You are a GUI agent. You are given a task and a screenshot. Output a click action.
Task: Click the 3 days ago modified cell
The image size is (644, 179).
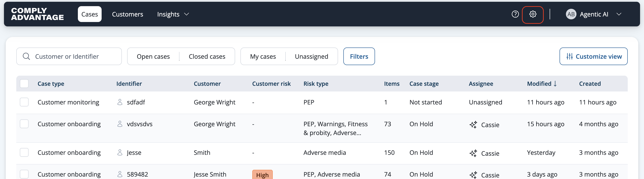pyautogui.click(x=542, y=175)
